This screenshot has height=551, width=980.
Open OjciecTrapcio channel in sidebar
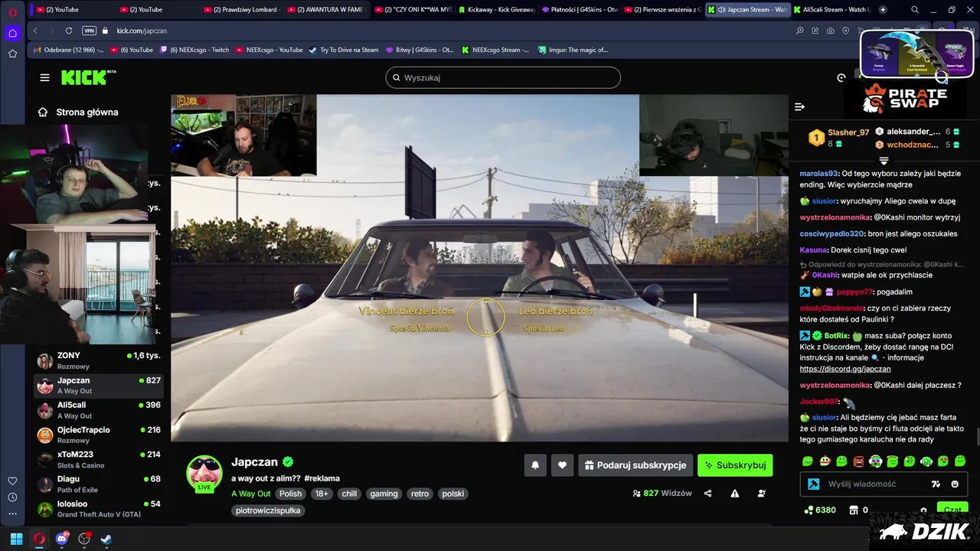(98, 435)
